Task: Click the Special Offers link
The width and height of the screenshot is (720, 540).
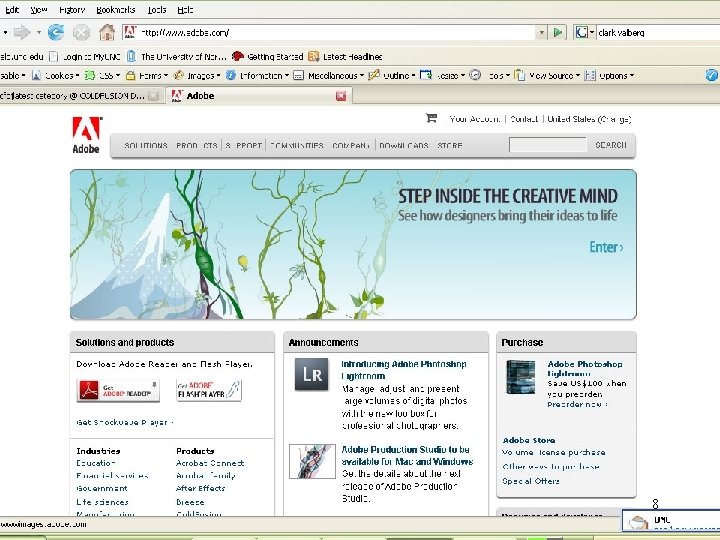Action: coord(530,481)
